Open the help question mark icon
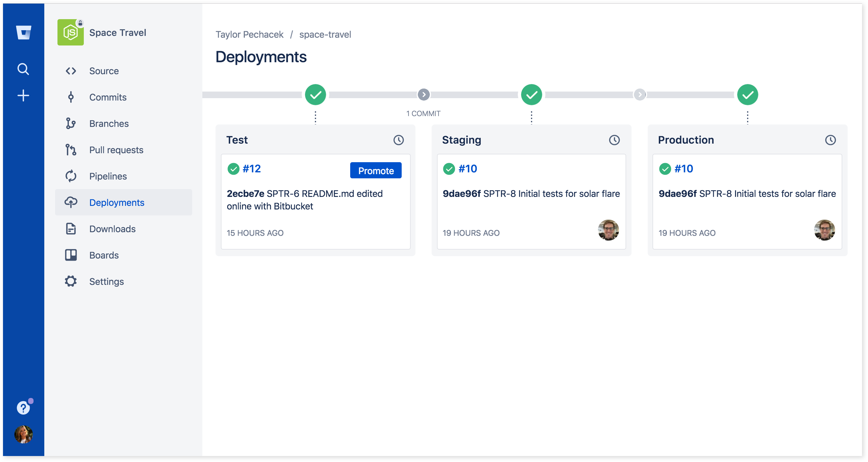Viewport: 868px width, 462px height. [x=23, y=408]
